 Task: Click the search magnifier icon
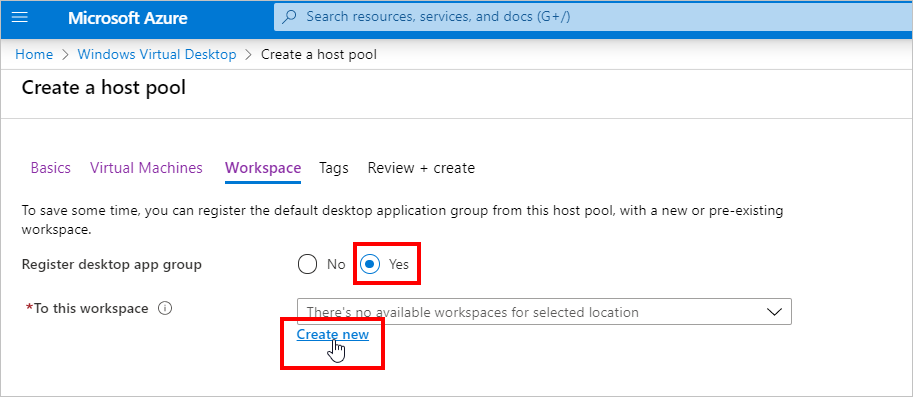pyautogui.click(x=289, y=17)
